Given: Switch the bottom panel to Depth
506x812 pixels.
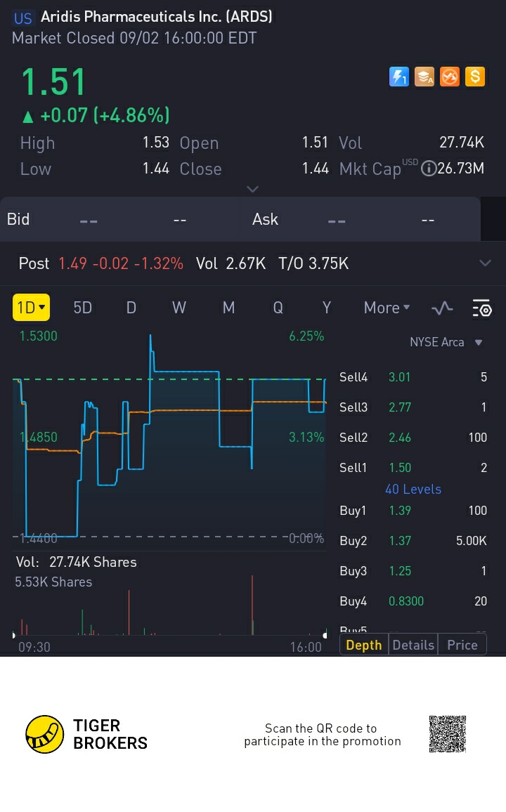Looking at the screenshot, I should [364, 645].
